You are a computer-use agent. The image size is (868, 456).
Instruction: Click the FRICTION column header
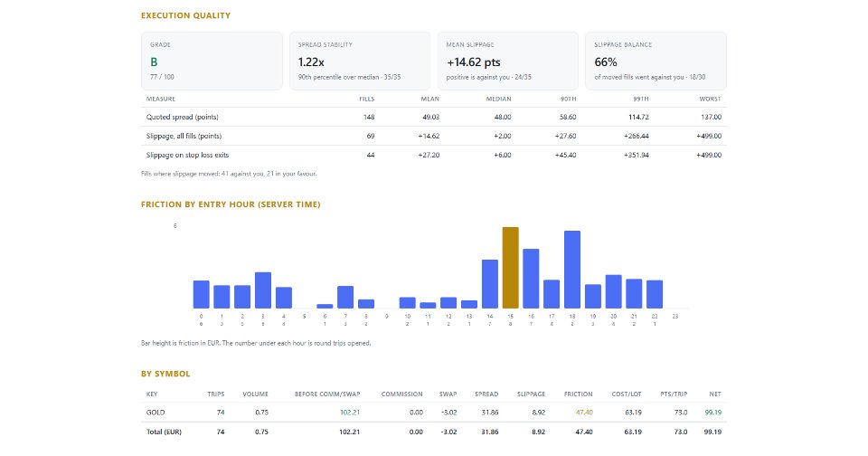click(579, 394)
